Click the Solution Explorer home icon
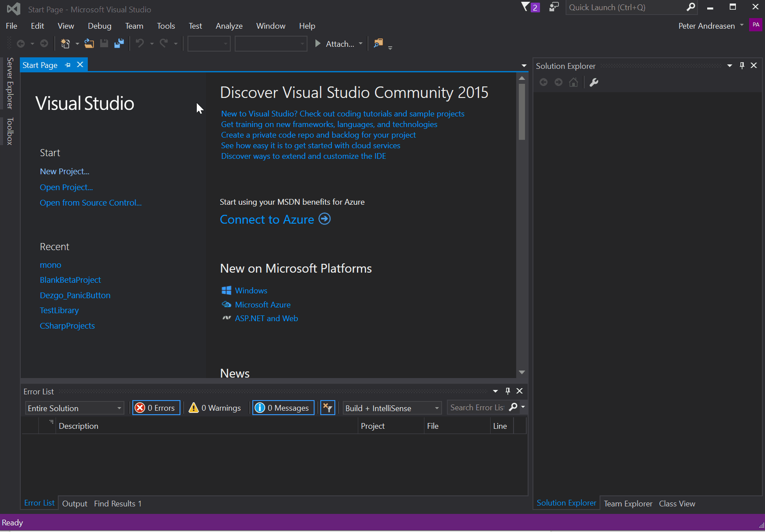The image size is (765, 532). click(x=574, y=82)
